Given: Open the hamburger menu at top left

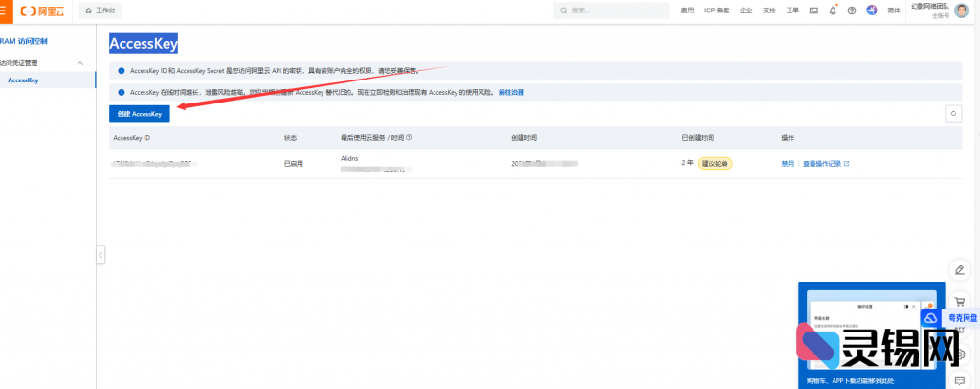Looking at the screenshot, I should click(x=5, y=10).
